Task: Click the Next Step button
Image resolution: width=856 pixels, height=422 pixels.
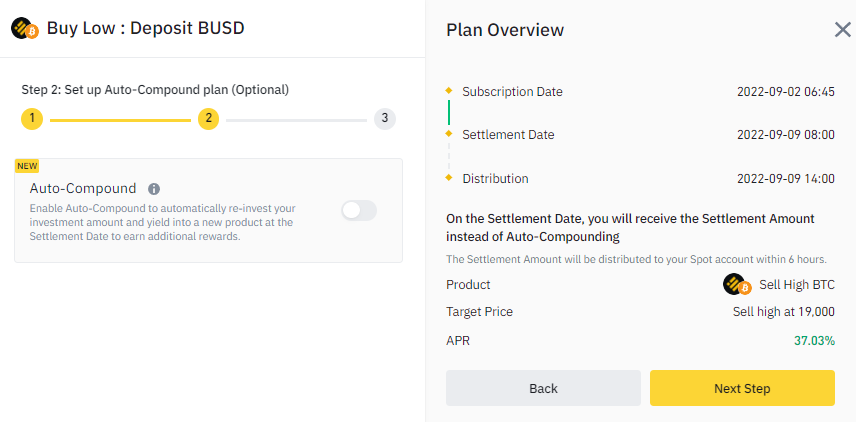Action: pyautogui.click(x=742, y=388)
